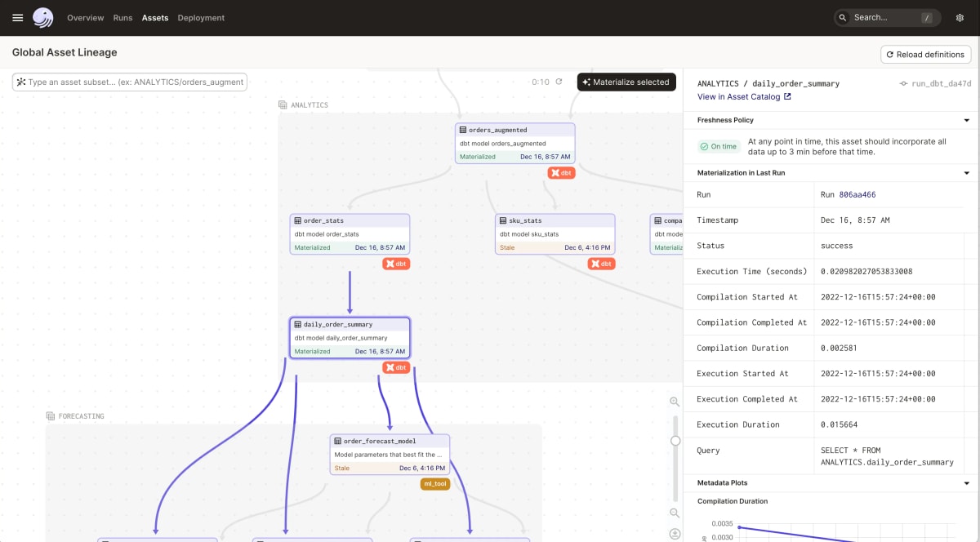Click the table icon on sku_stats node
This screenshot has height=542, width=980.
503,220
